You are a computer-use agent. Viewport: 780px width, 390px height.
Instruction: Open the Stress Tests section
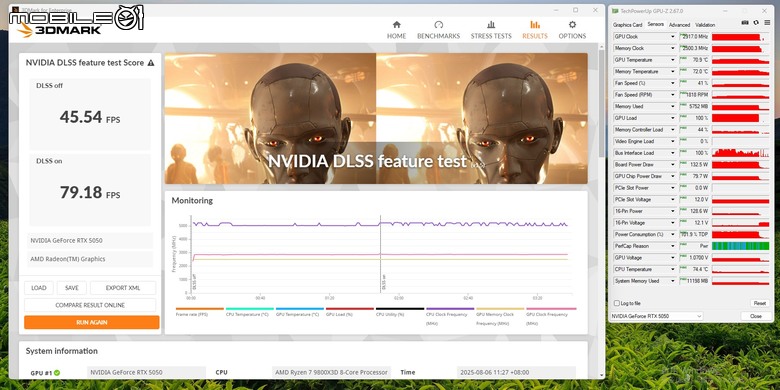(491, 30)
